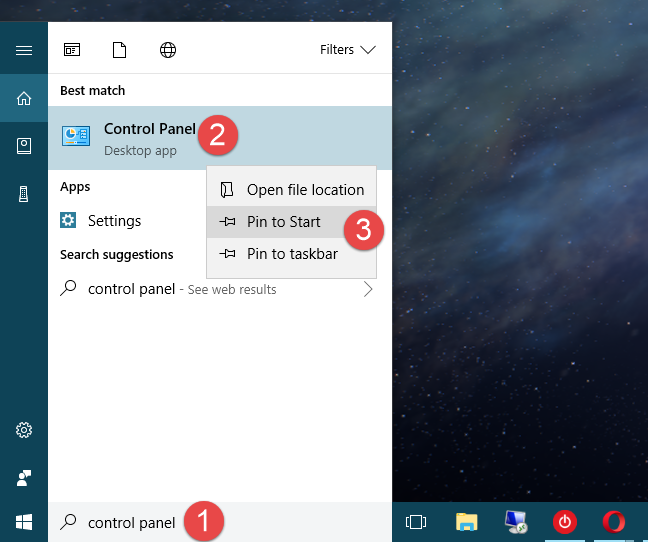Open the Settings app result
The image size is (648, 543).
(x=127, y=221)
